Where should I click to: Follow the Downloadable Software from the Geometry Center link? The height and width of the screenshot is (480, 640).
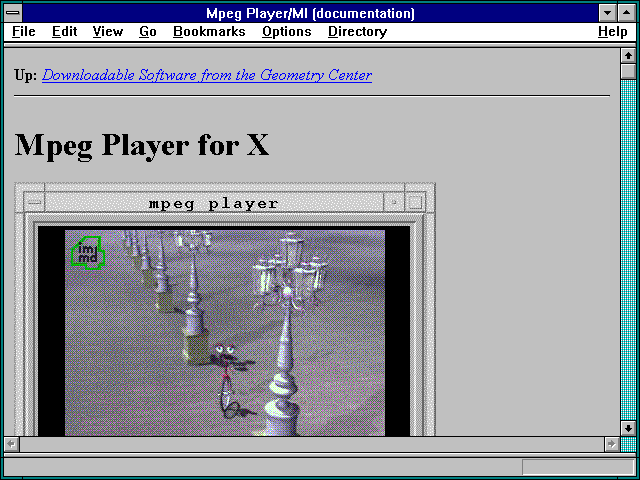[x=207, y=75]
